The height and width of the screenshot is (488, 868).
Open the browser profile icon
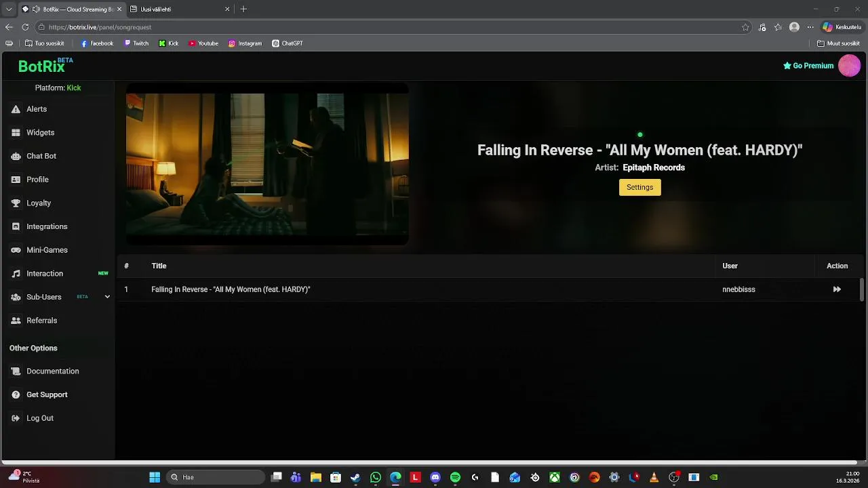pos(794,27)
